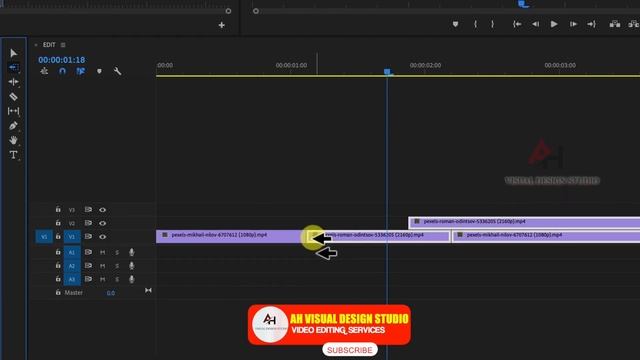This screenshot has width=640, height=360.
Task: Click the SUBSCRIBE button
Action: 350,350
